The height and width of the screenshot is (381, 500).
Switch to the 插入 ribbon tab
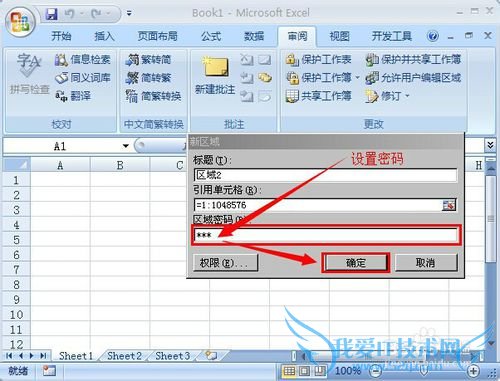tap(104, 36)
